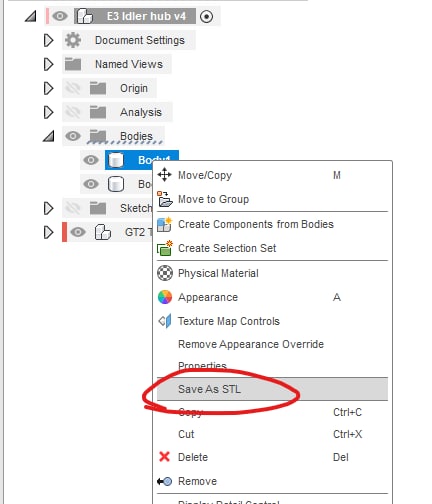Select Named Views label
Screen dimensions: 432x504
[129, 64]
